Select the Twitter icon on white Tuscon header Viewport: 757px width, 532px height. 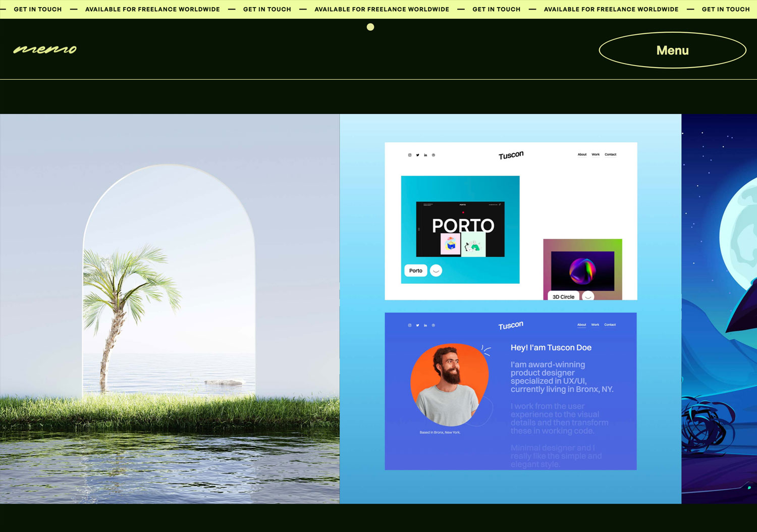(417, 155)
